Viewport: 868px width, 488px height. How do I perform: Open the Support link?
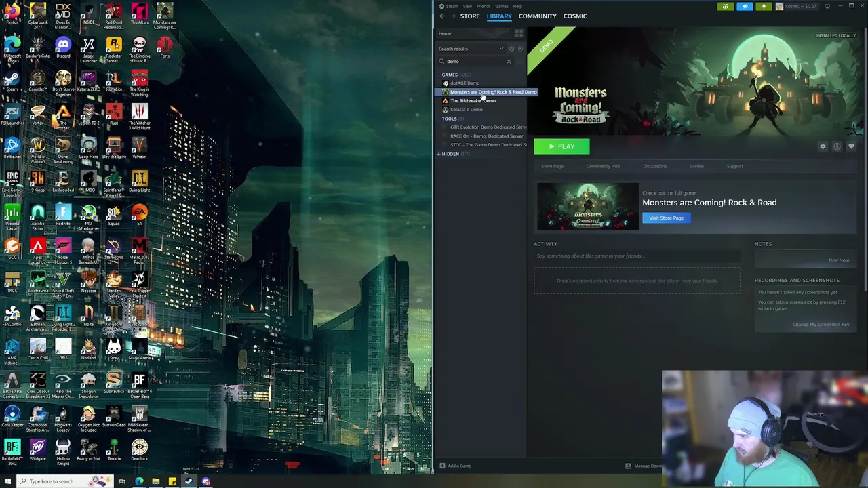coord(734,166)
